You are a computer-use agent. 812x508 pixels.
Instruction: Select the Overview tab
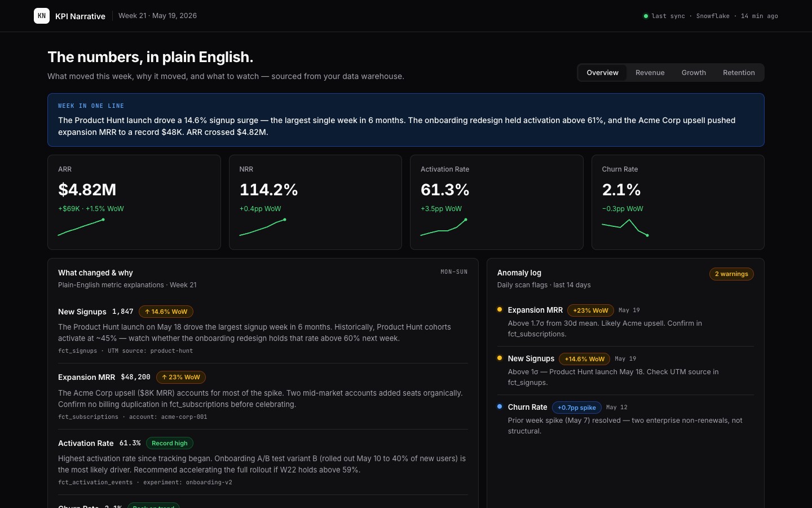coord(602,72)
